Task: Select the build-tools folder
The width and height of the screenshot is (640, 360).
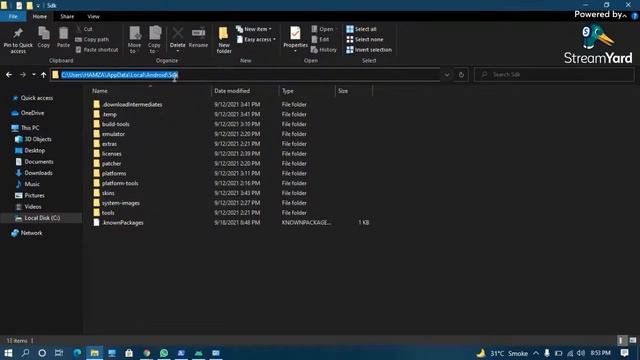Action: click(x=116, y=124)
